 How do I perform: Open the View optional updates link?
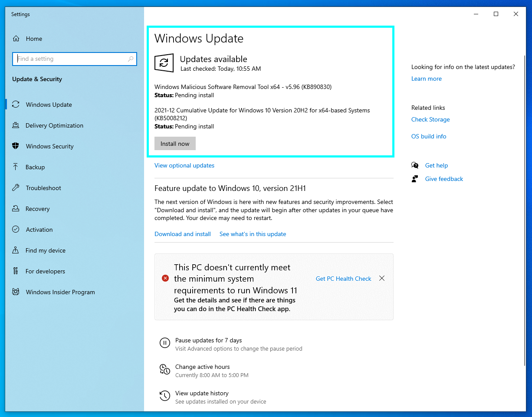184,165
